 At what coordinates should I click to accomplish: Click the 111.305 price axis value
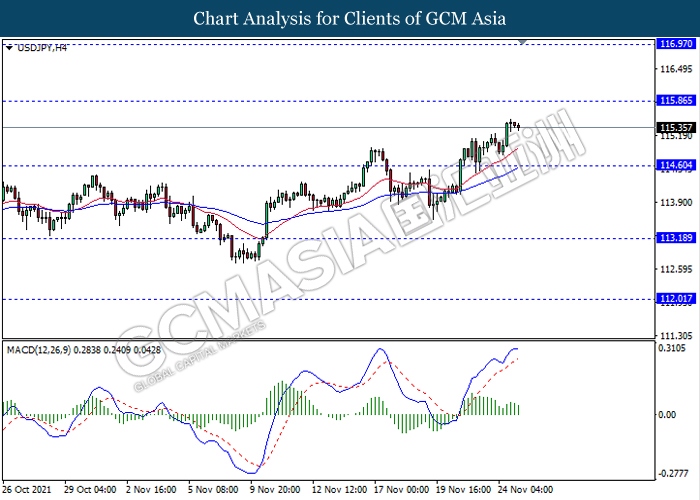pos(676,336)
